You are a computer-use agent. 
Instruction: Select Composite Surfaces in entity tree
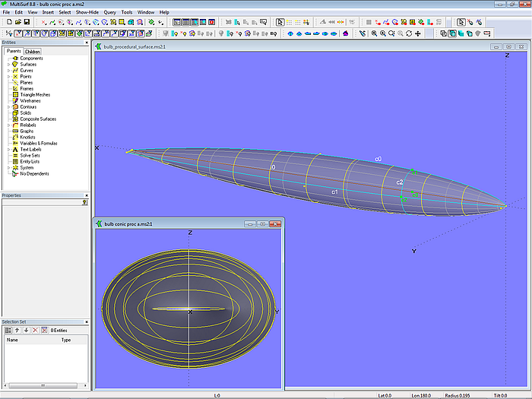tap(38, 119)
